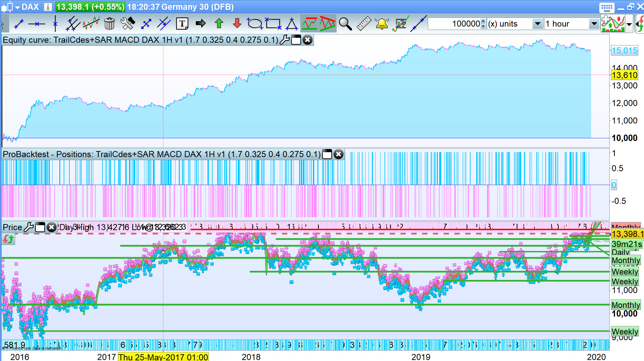Click the 15,015 equity value label
Image resolution: width=644 pixels, height=361 pixels.
(x=624, y=50)
